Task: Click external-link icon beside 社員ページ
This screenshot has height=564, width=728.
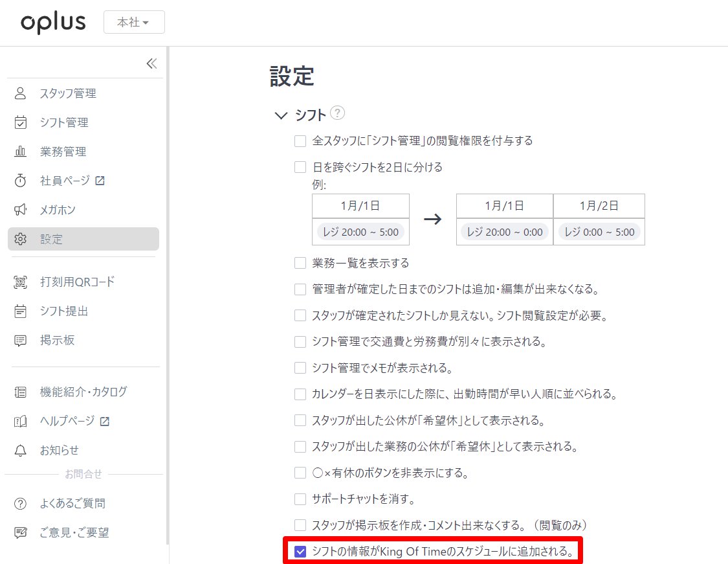Action: tap(100, 180)
